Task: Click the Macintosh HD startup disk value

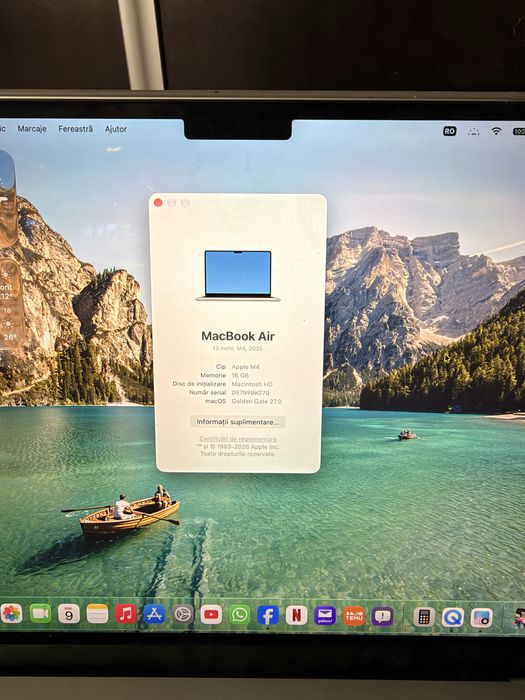Action: 252,384
